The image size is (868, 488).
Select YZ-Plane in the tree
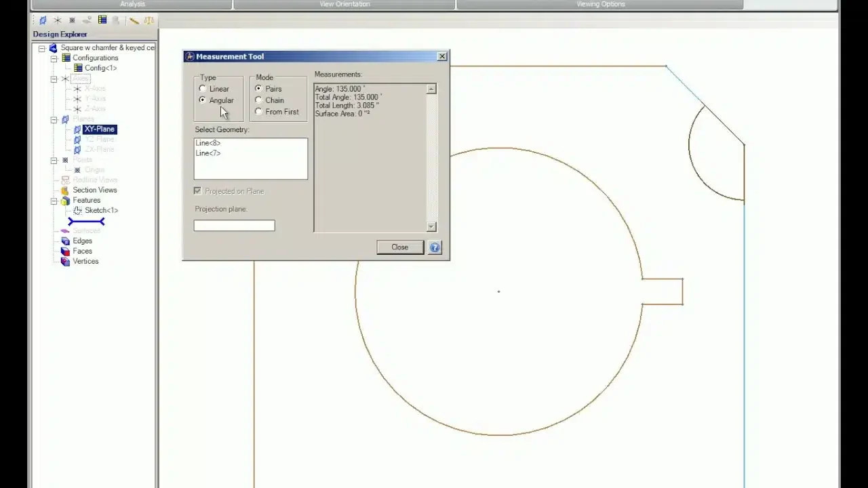pos(99,139)
